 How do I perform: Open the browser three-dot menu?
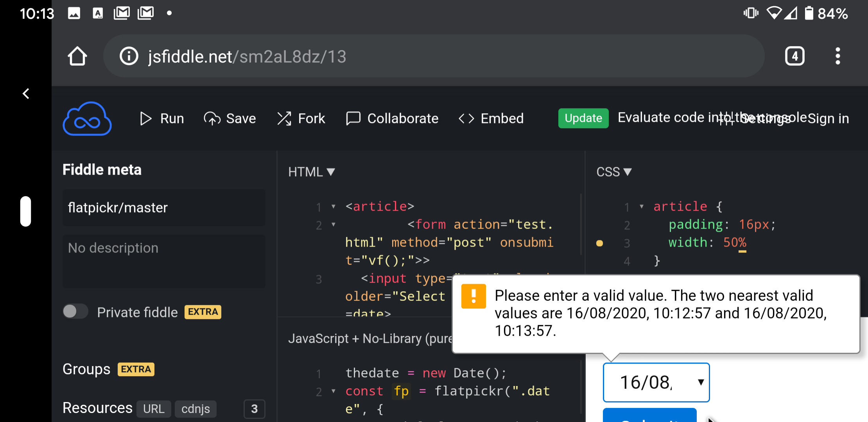click(x=838, y=56)
